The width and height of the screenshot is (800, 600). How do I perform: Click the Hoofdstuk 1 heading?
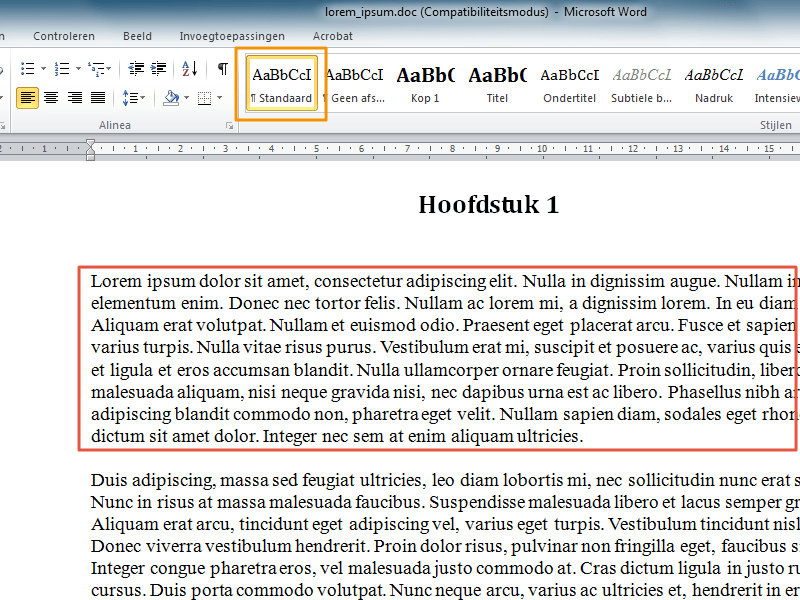(x=489, y=205)
